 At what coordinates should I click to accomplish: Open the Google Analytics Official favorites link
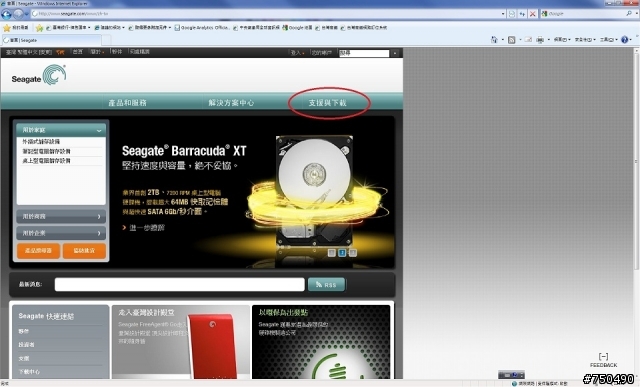(202, 28)
